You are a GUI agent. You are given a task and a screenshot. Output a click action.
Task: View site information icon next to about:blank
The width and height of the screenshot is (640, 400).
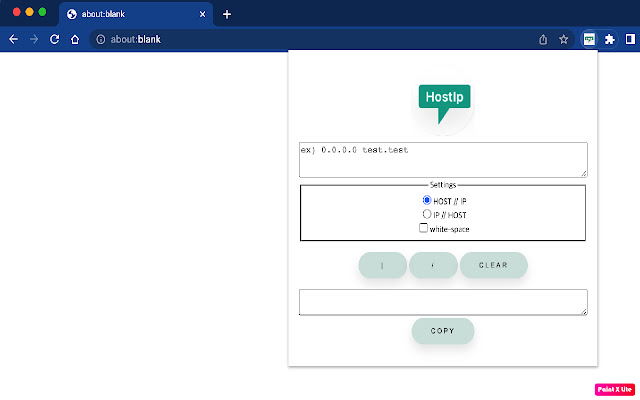coord(100,39)
